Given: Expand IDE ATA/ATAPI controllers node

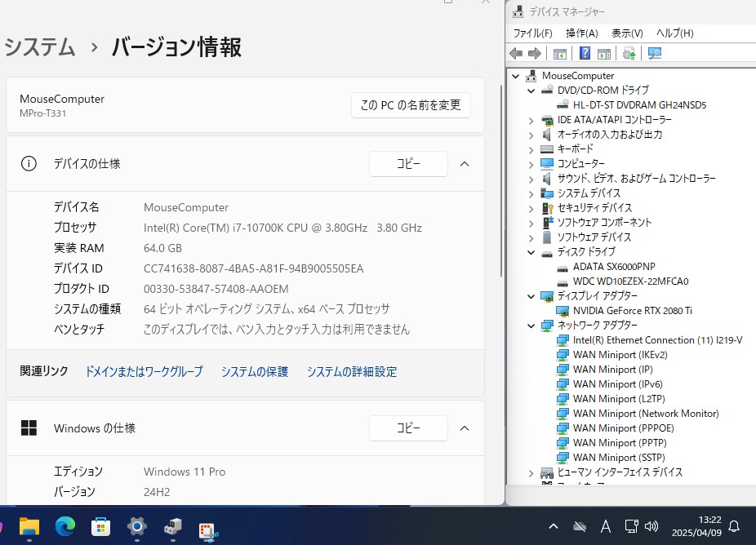Looking at the screenshot, I should [531, 121].
